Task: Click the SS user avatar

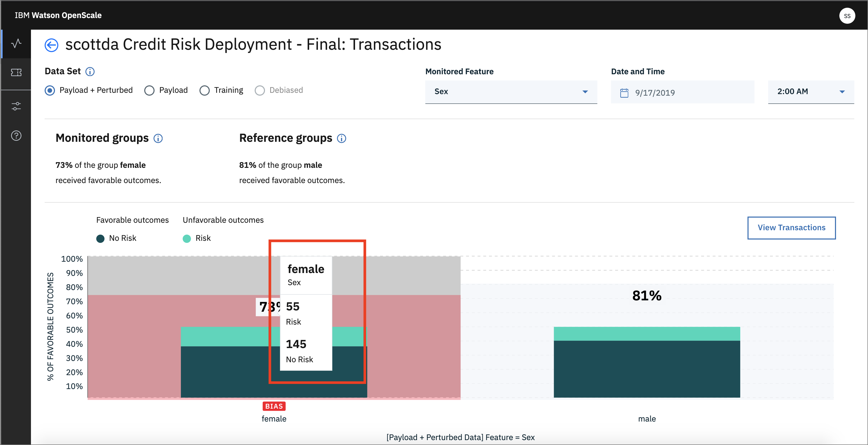Action: coord(847,16)
